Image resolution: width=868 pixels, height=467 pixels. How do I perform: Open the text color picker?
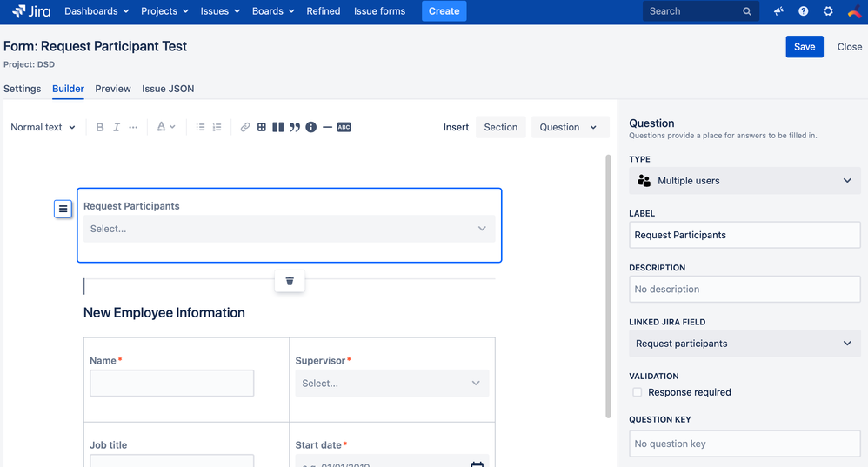[x=165, y=127]
